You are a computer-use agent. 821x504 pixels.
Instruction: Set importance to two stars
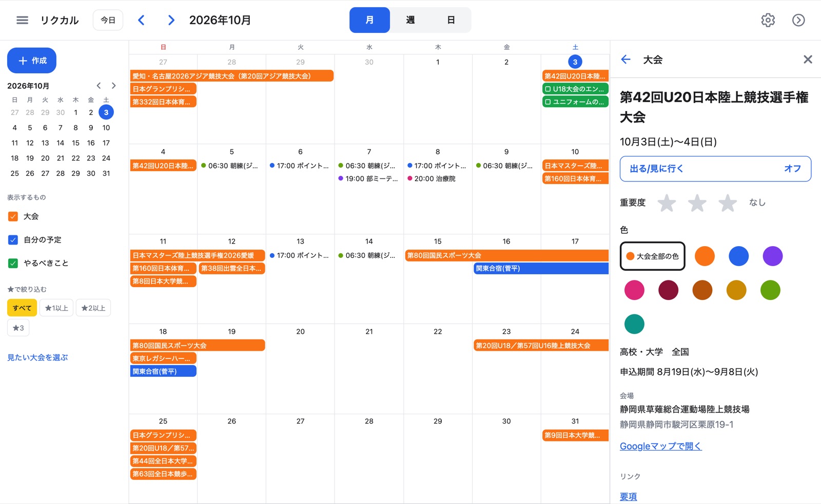click(697, 203)
